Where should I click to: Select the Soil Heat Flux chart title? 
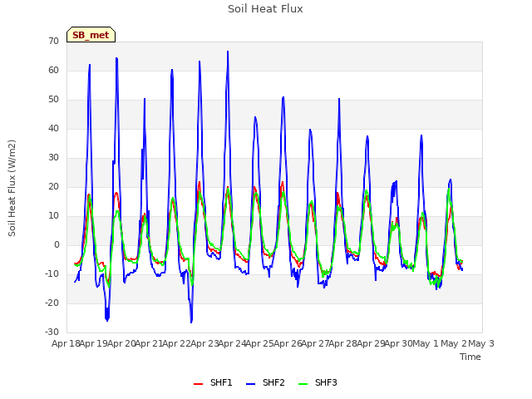(x=265, y=9)
